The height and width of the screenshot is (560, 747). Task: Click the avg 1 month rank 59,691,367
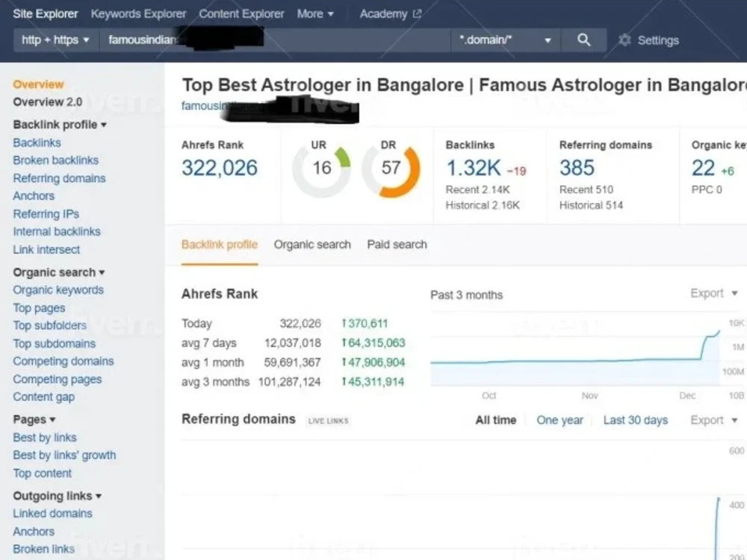(293, 363)
